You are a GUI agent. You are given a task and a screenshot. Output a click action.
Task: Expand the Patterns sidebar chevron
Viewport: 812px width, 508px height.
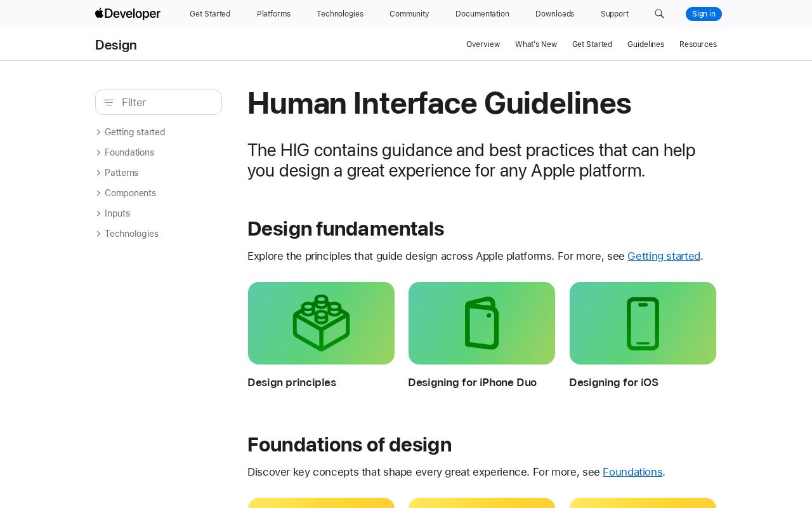pyautogui.click(x=98, y=173)
